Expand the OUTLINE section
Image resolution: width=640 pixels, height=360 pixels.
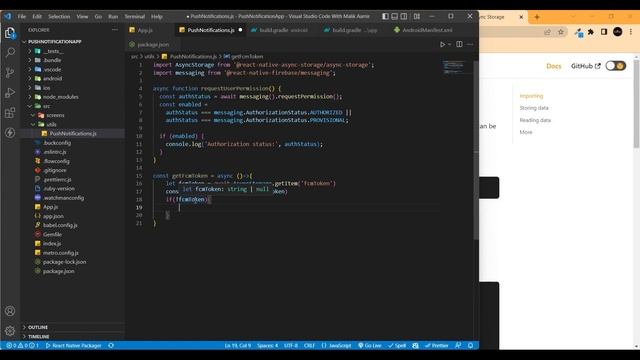[38, 327]
